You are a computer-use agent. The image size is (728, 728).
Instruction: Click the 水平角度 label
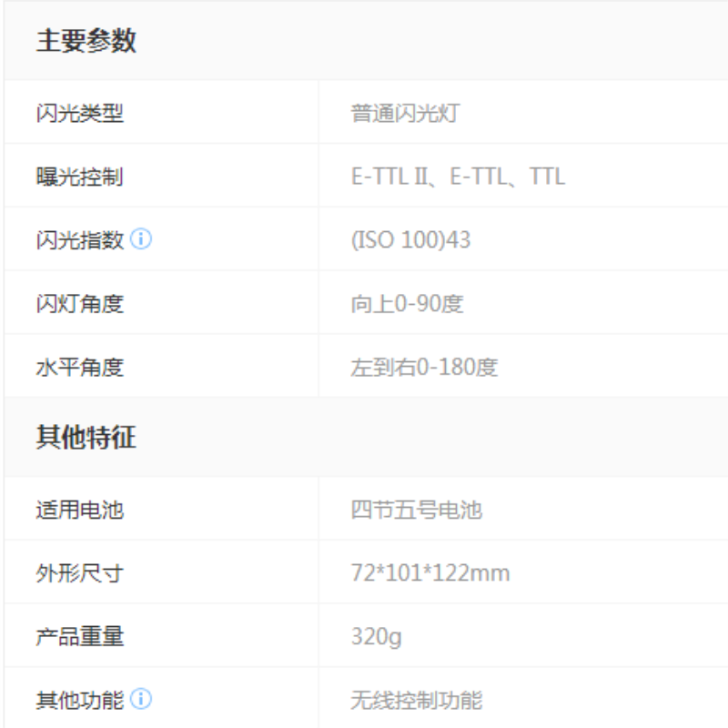point(79,368)
